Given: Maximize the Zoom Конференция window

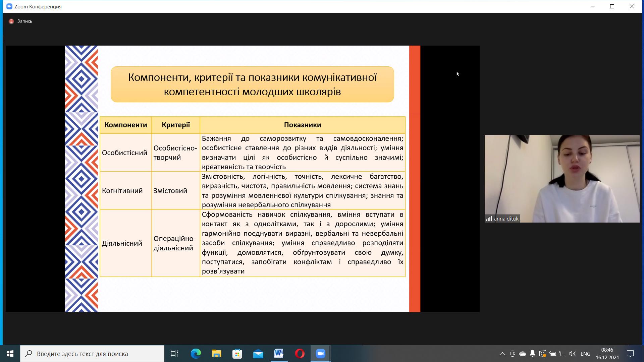Looking at the screenshot, I should pos(612,6).
